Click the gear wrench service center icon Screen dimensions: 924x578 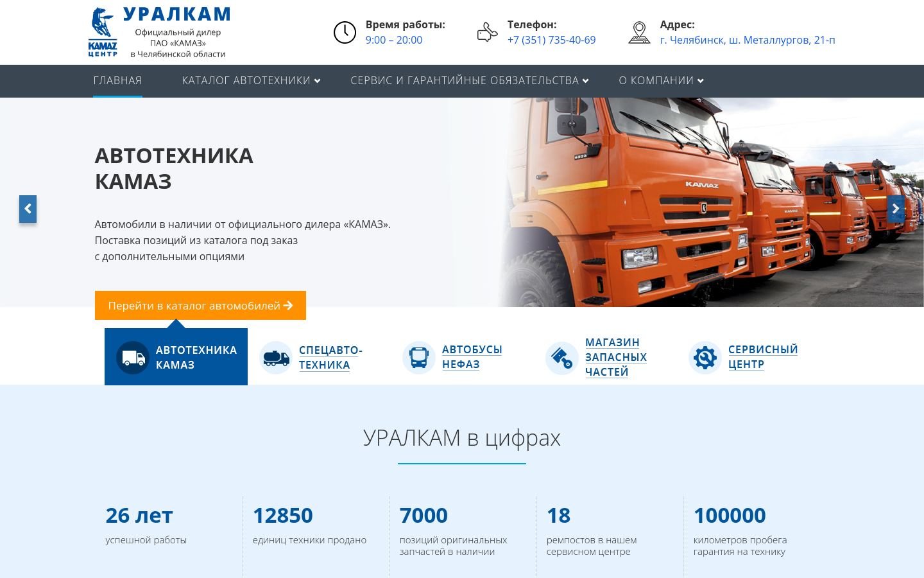[705, 357]
